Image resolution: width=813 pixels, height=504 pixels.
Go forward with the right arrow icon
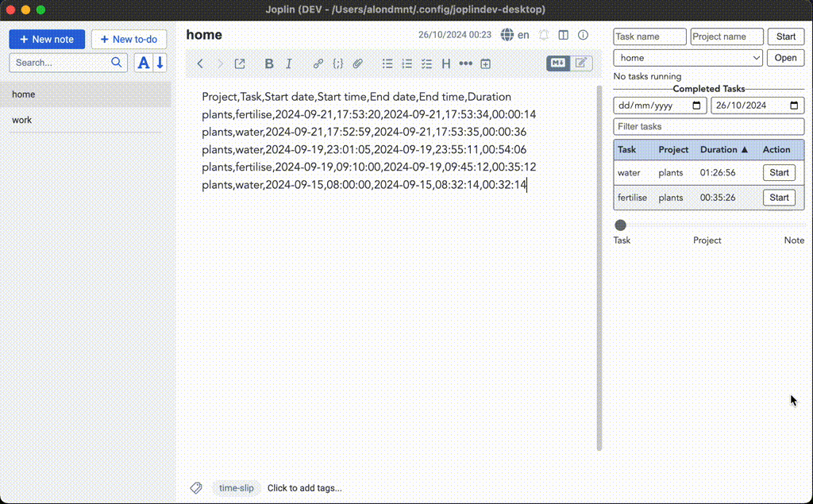pyautogui.click(x=220, y=63)
